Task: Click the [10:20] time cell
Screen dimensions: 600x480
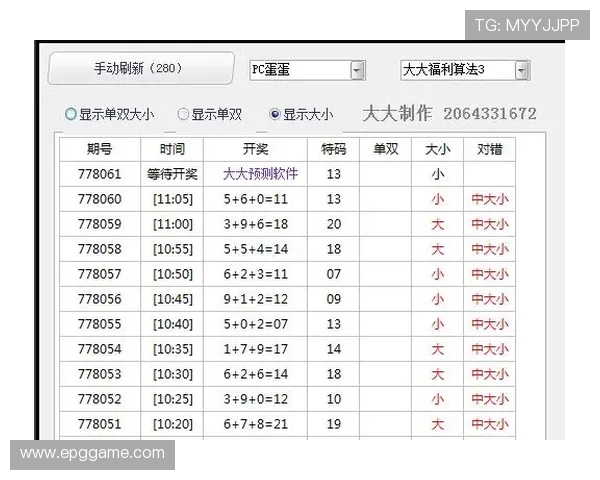Action: coord(172,424)
